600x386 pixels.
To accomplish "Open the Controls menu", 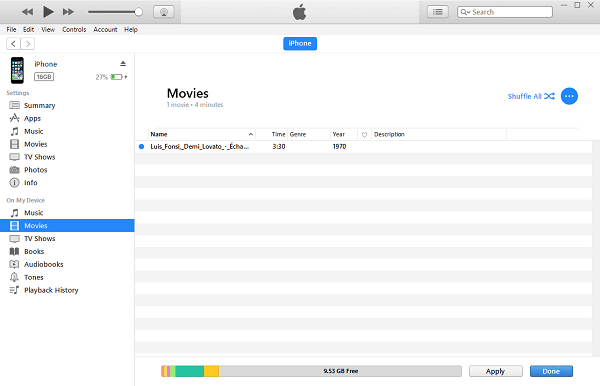I will [x=74, y=29].
